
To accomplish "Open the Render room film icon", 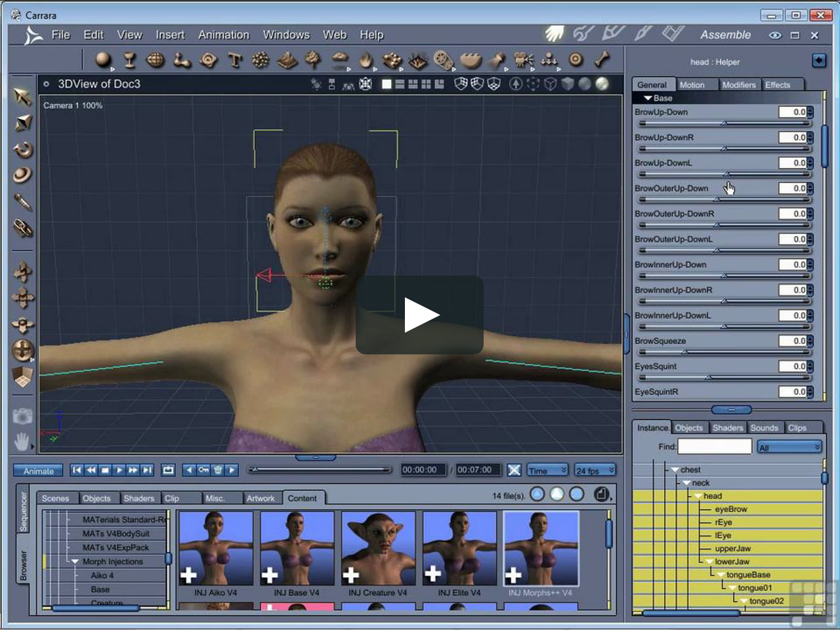I will click(x=673, y=33).
